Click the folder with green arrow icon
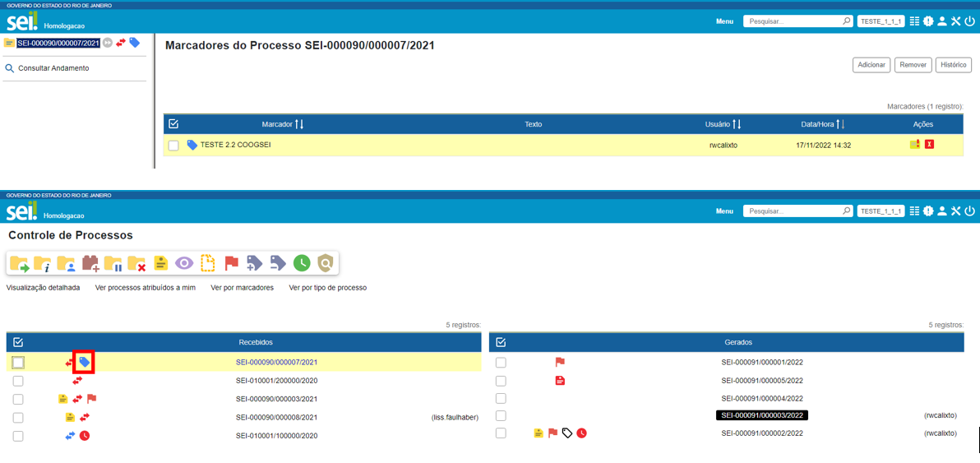 pyautogui.click(x=19, y=263)
